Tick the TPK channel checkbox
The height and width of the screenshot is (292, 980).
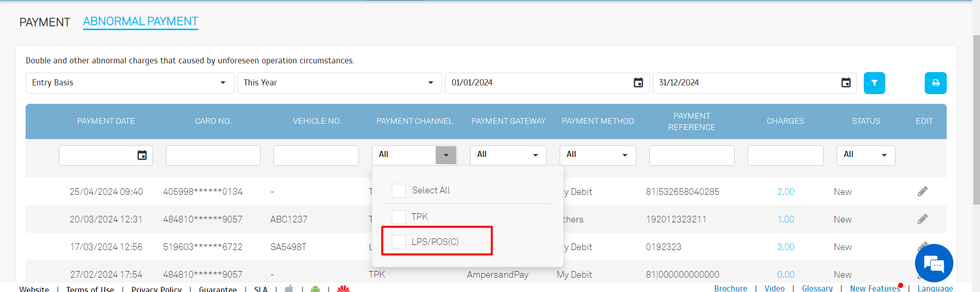point(398,217)
